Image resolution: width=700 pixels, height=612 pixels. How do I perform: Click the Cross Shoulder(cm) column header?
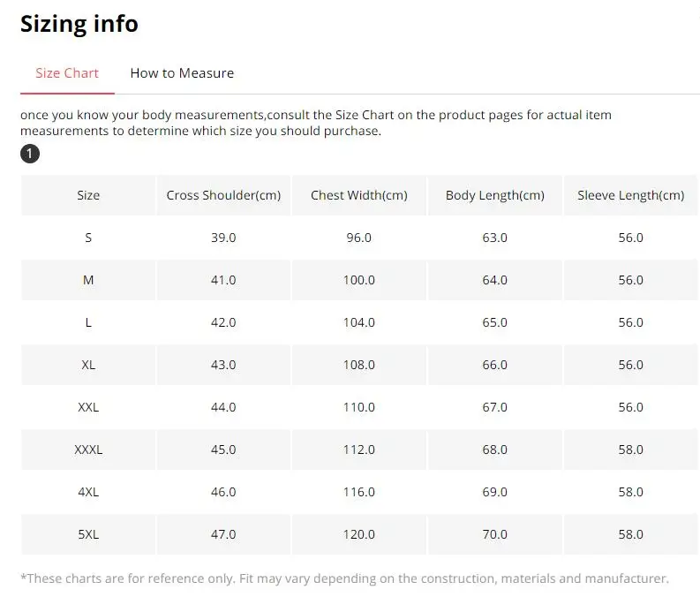pyautogui.click(x=223, y=195)
